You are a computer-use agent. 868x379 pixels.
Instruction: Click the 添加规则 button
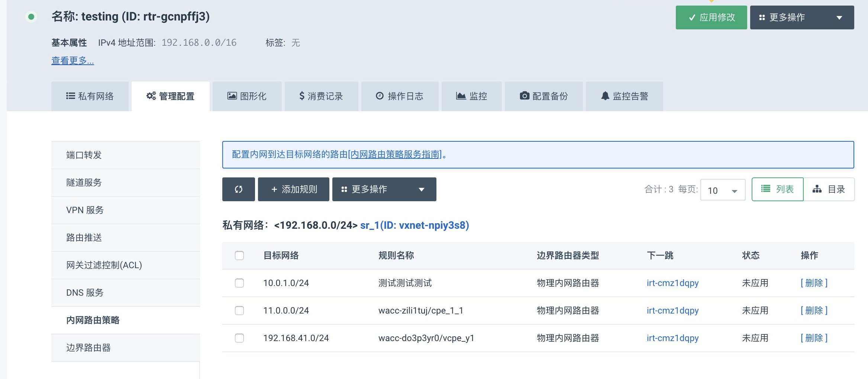point(294,189)
